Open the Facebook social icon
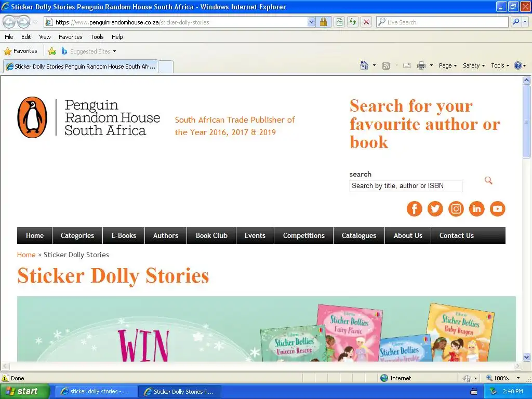The height and width of the screenshot is (399, 532). point(414,209)
